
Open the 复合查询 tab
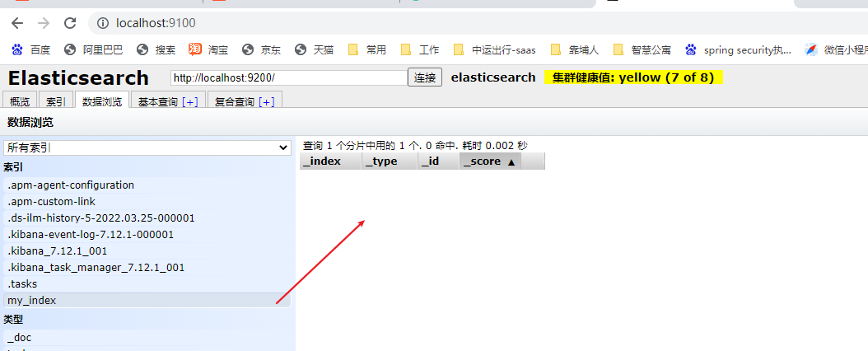click(234, 102)
